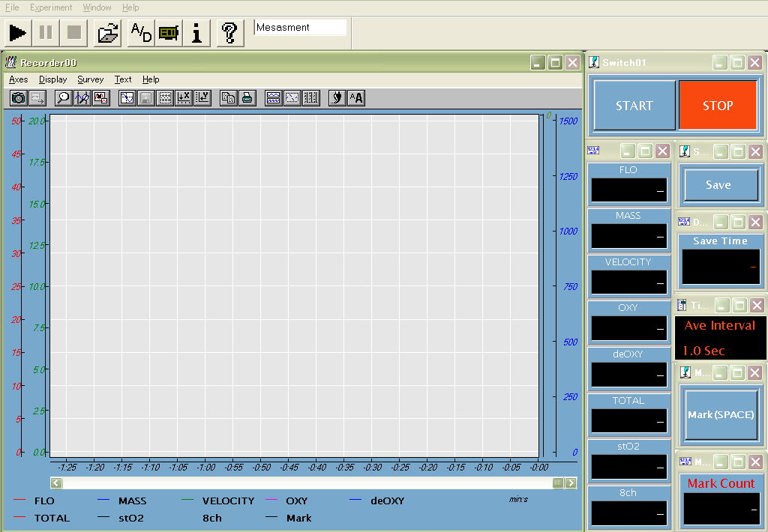
Task: Click the scrollbar thumb at right end
Action: tap(558, 483)
